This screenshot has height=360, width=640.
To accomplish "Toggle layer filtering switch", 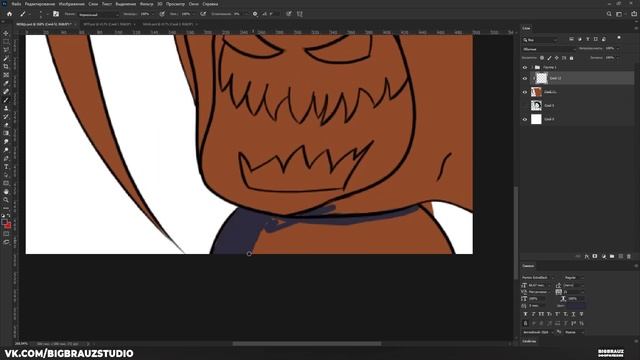I will coord(619,38).
